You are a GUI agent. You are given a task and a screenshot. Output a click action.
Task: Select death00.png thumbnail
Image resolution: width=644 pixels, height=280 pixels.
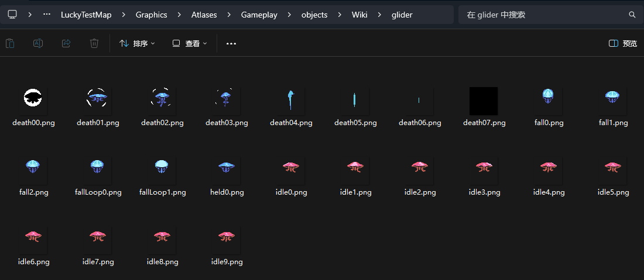33,101
